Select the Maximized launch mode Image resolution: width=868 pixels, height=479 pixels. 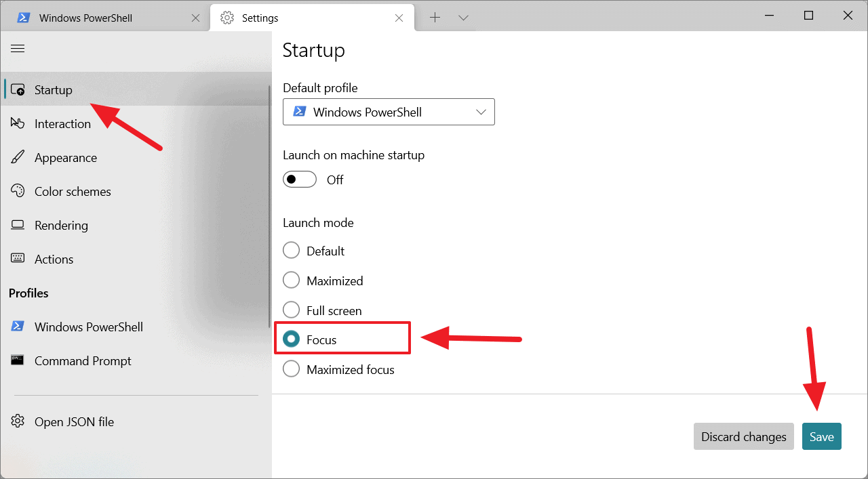point(291,280)
